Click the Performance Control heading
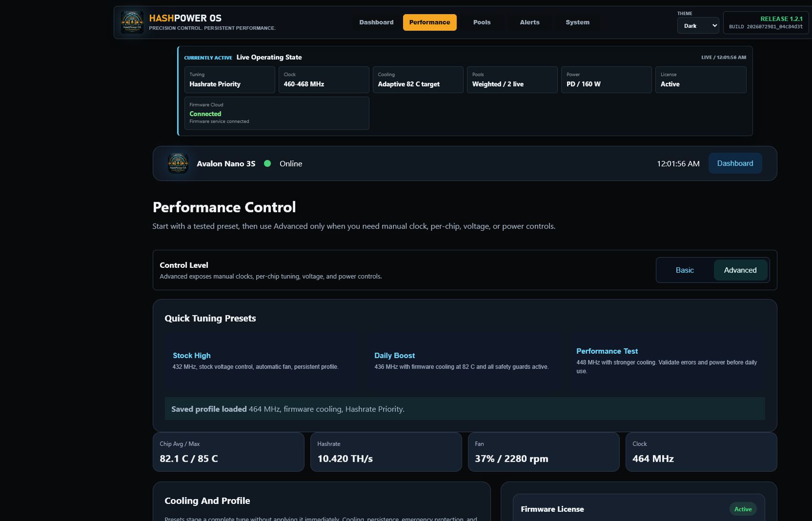This screenshot has height=521, width=812. click(x=224, y=207)
